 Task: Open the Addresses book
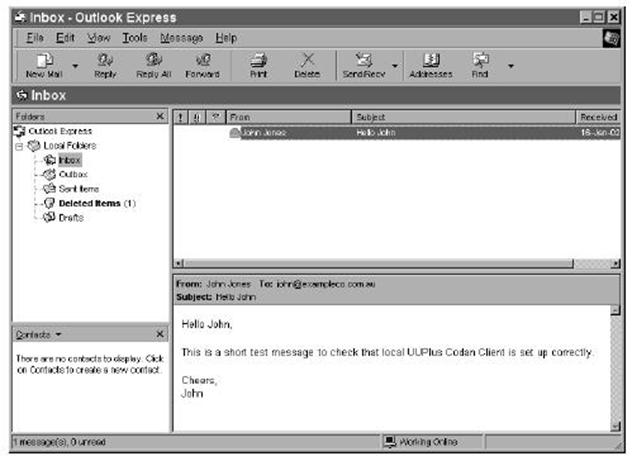pyautogui.click(x=431, y=64)
